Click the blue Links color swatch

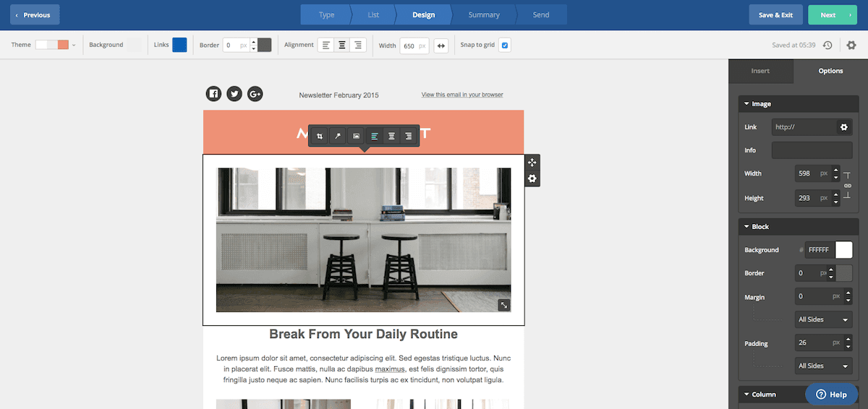pyautogui.click(x=179, y=45)
